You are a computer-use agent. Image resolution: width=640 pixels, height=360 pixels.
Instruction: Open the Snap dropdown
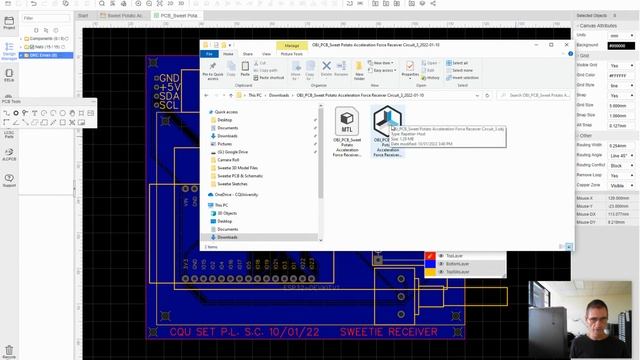pyautogui.click(x=621, y=96)
